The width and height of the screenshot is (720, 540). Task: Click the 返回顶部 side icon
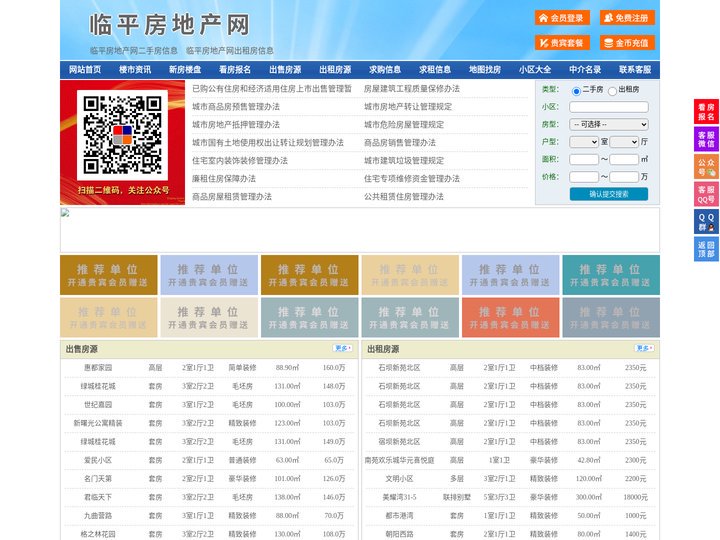pyautogui.click(x=706, y=249)
